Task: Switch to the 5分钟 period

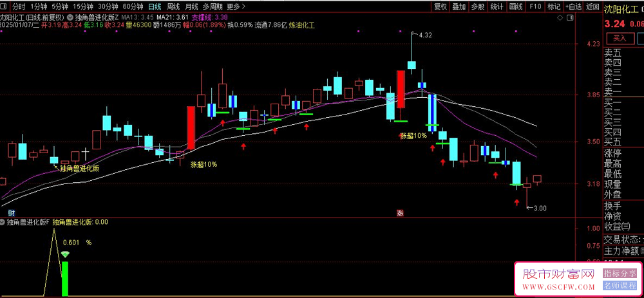Action: point(59,6)
